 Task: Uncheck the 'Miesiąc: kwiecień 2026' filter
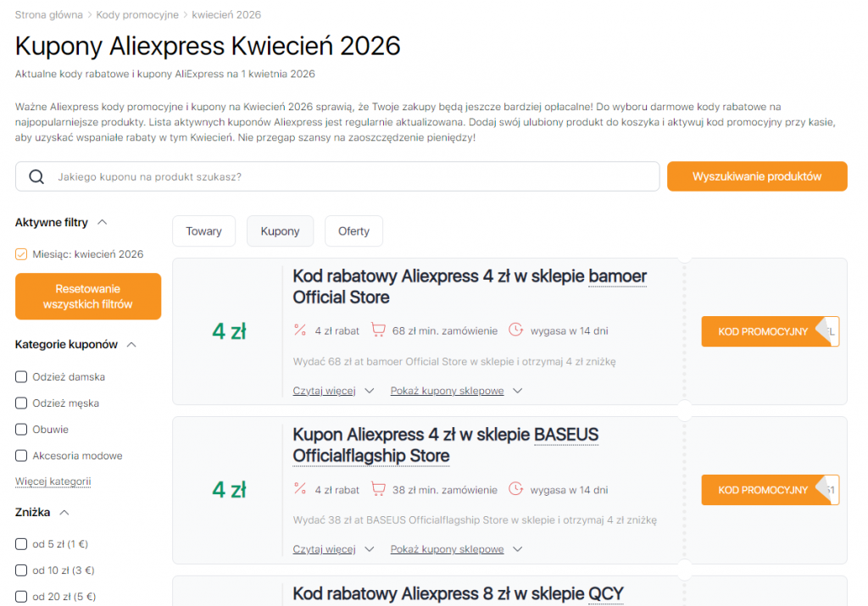(x=20, y=253)
